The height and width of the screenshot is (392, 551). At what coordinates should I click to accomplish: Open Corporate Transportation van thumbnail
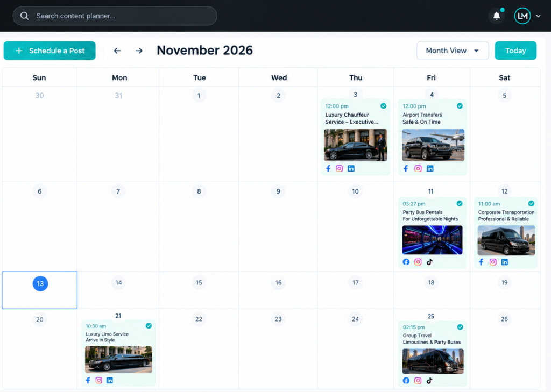[506, 240]
